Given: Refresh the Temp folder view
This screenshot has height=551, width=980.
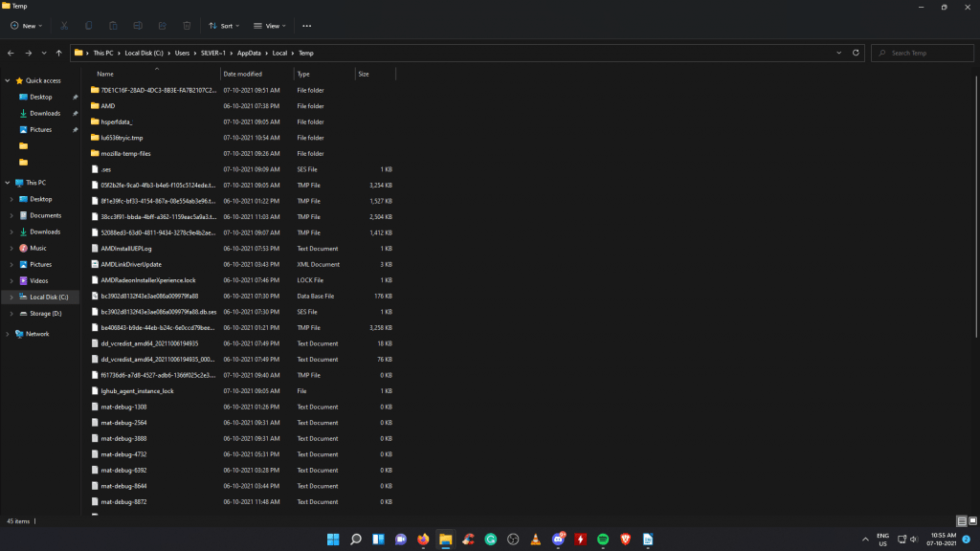Looking at the screenshot, I should click(856, 54).
